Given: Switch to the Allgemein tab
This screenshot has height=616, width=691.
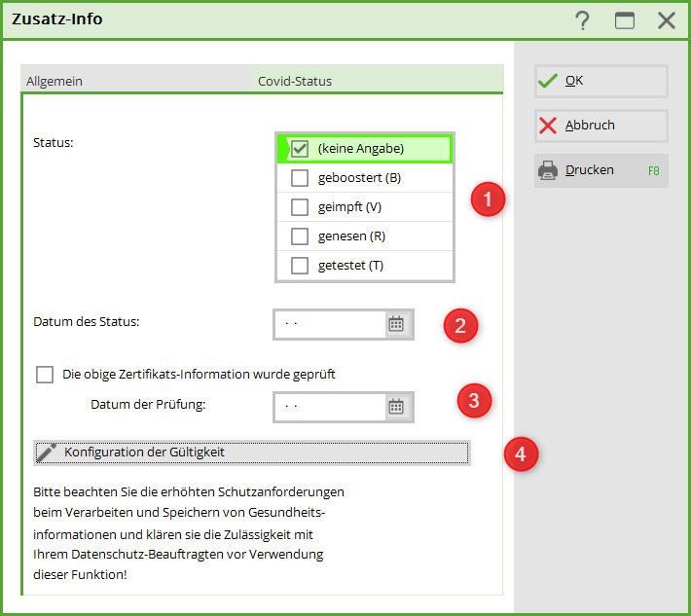Looking at the screenshot, I should tap(55, 81).
